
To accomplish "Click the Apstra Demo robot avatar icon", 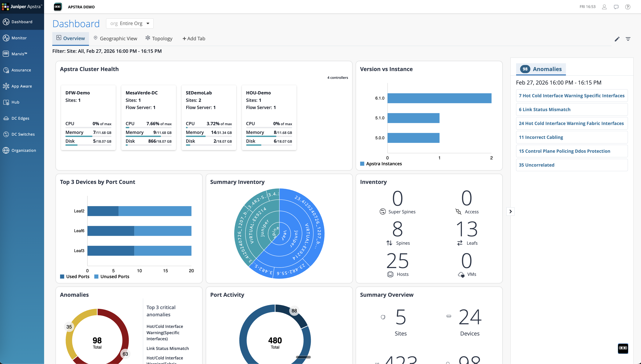I will click(58, 7).
